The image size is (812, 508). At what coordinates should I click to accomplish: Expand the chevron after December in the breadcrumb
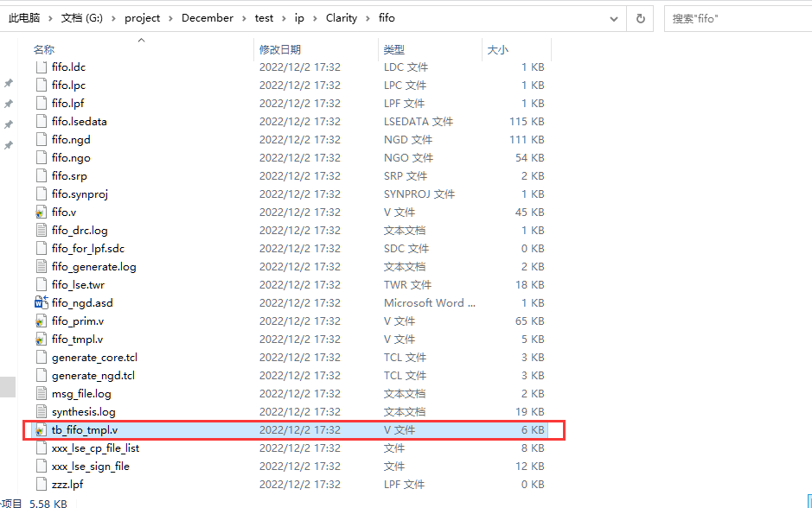(244, 19)
